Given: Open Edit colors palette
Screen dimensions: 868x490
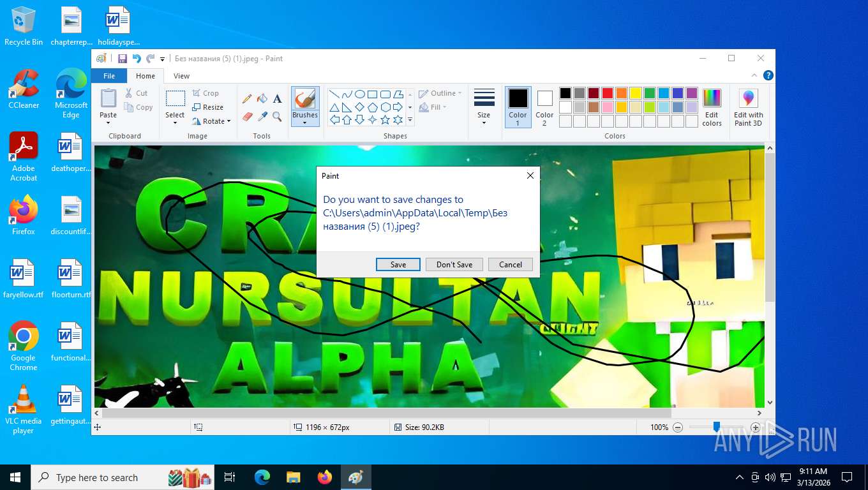Looking at the screenshot, I should point(712,107).
